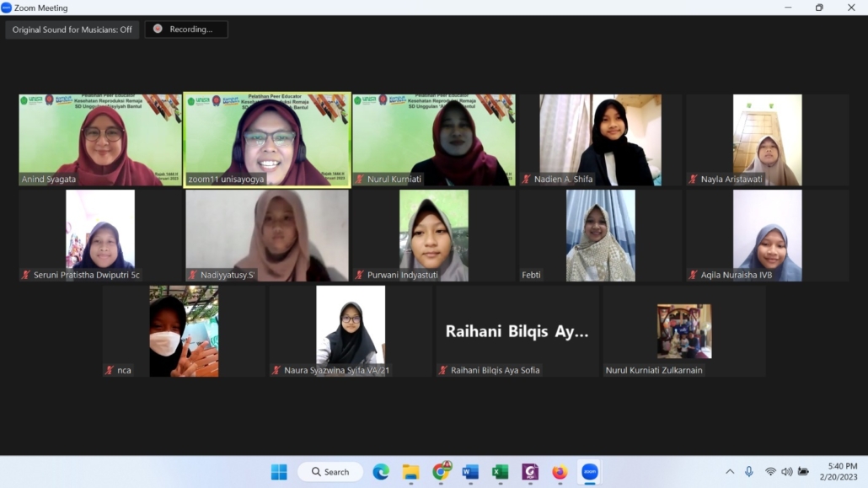Image resolution: width=868 pixels, height=488 pixels.
Task: Open Microsoft Word from the taskbar
Action: (470, 472)
